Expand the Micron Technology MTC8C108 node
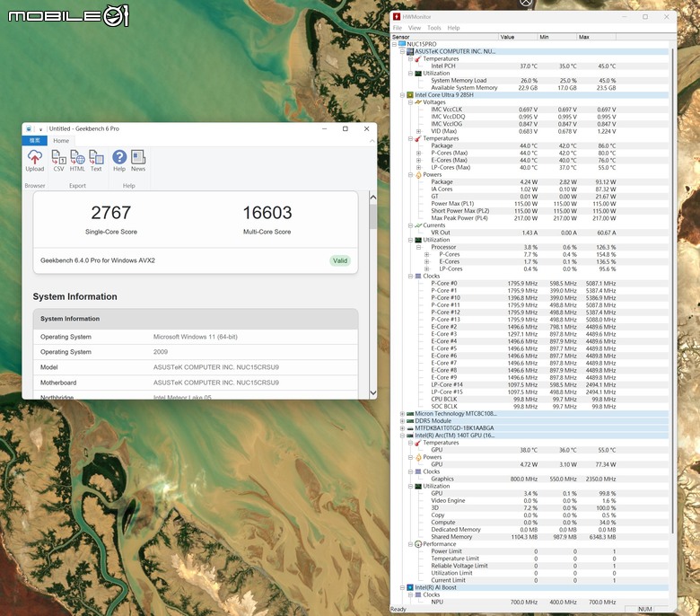 [403, 414]
